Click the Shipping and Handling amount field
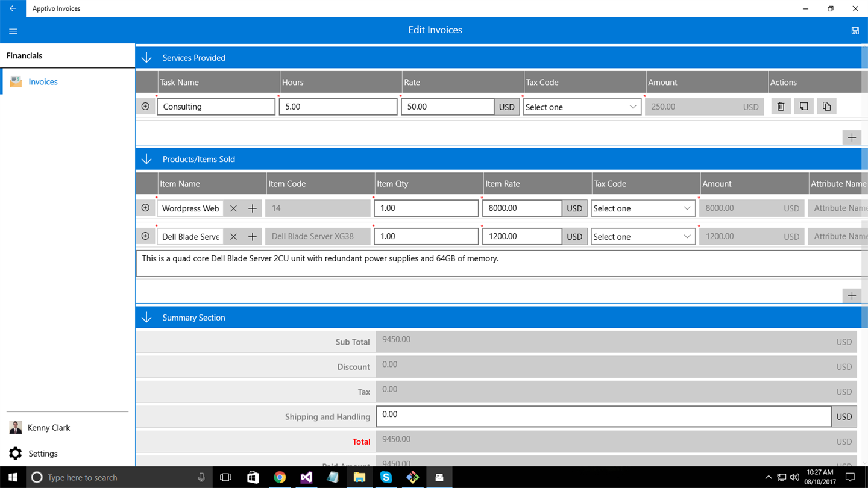This screenshot has height=488, width=868. click(x=604, y=416)
